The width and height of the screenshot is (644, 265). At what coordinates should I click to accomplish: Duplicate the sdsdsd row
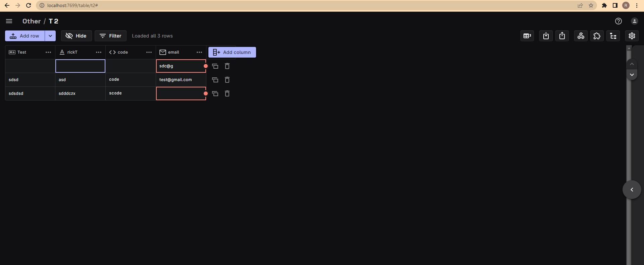pyautogui.click(x=215, y=93)
